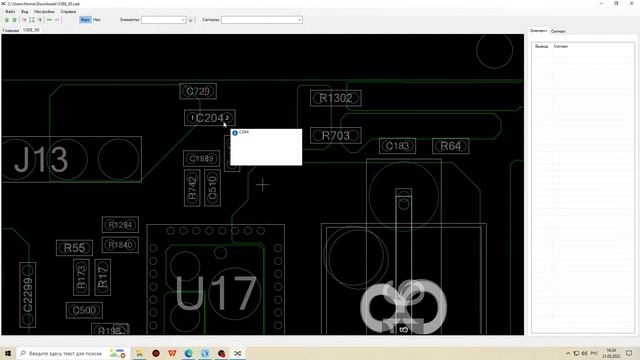Open Microsoft Edge from taskbar
The width and height of the screenshot is (640, 360).
[188, 353]
